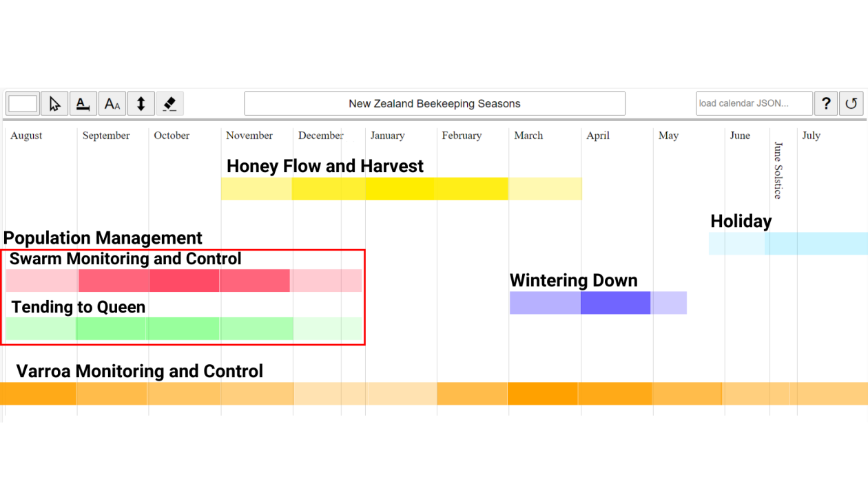
Task: Select the 'Holiday' label text
Action: 741,221
